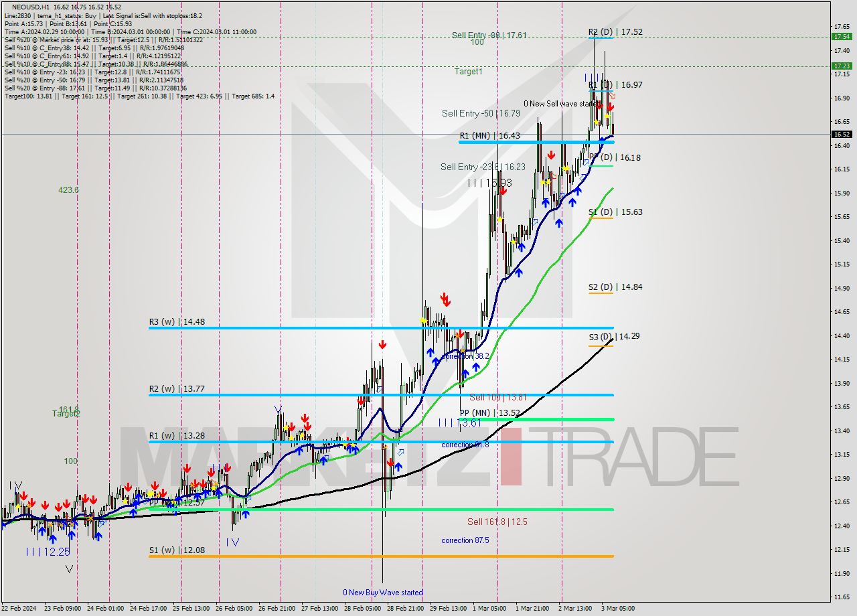This screenshot has width=857, height=616.
Task: Select the 'PP (D) | 16.18' pivot label
Action: pos(615,157)
